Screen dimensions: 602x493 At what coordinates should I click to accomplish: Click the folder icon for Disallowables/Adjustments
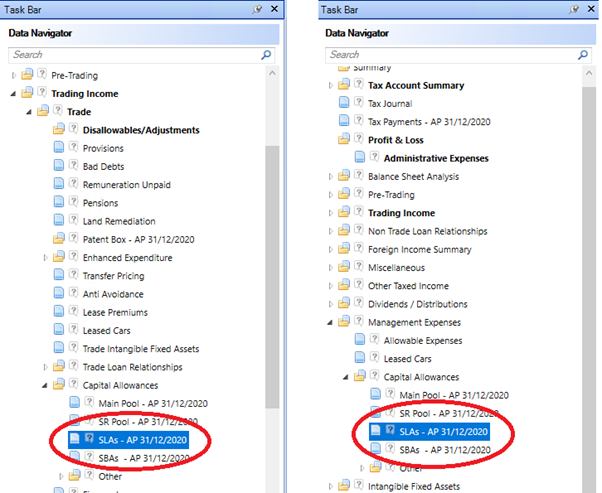click(59, 129)
